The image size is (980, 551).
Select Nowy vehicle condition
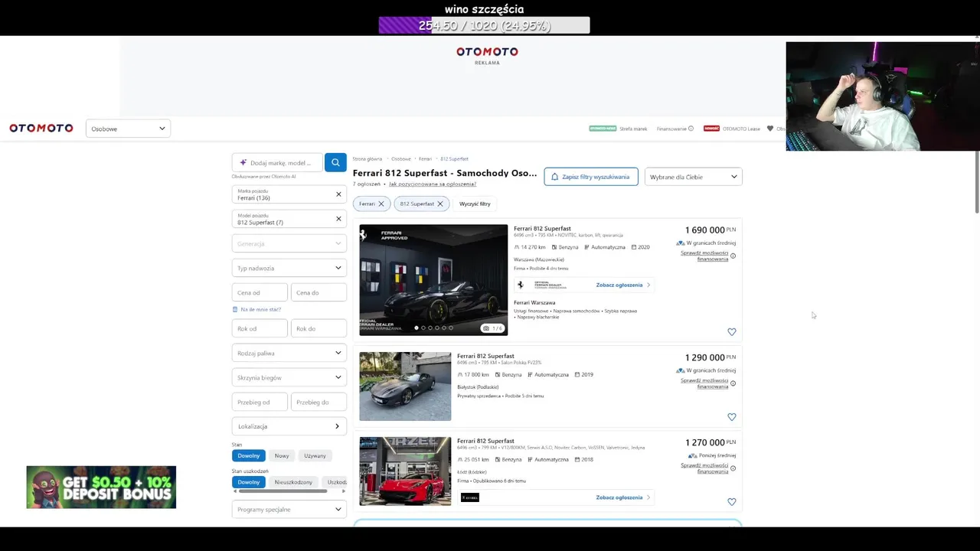pos(282,455)
